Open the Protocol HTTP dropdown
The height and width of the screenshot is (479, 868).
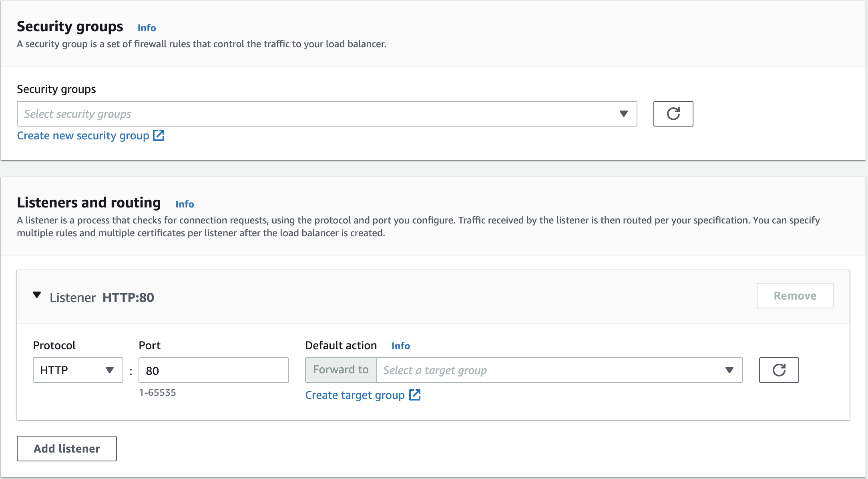(72, 370)
